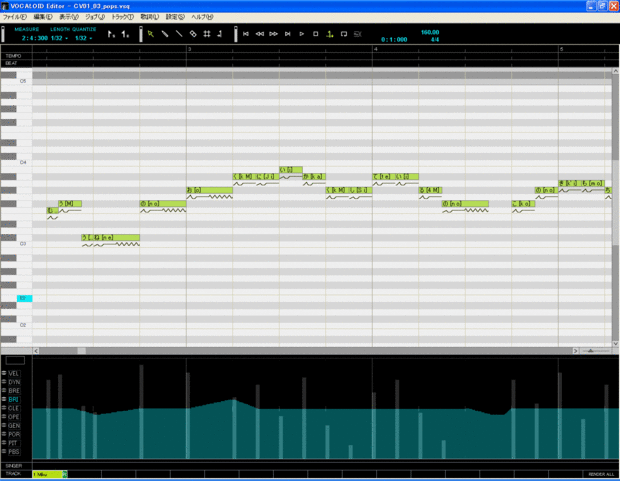Click the first marker flag icon

click(111, 34)
